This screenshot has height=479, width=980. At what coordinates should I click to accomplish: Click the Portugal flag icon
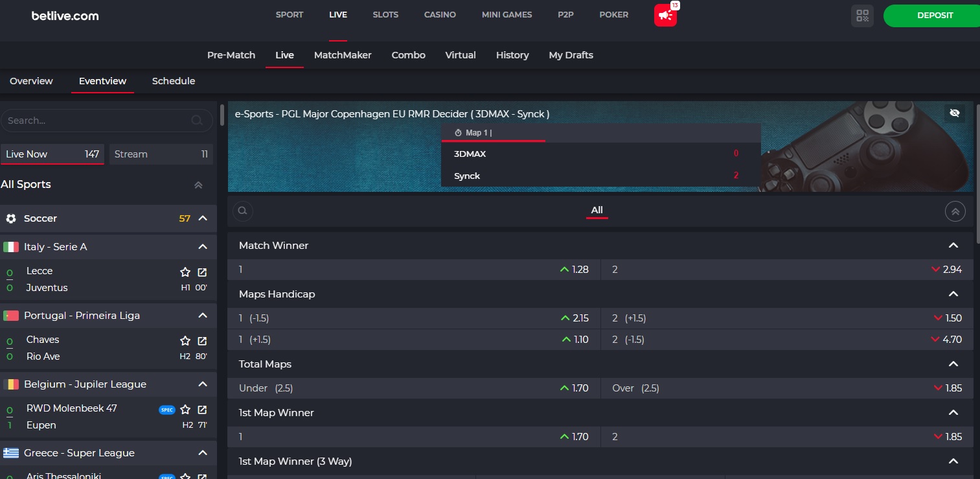click(11, 316)
